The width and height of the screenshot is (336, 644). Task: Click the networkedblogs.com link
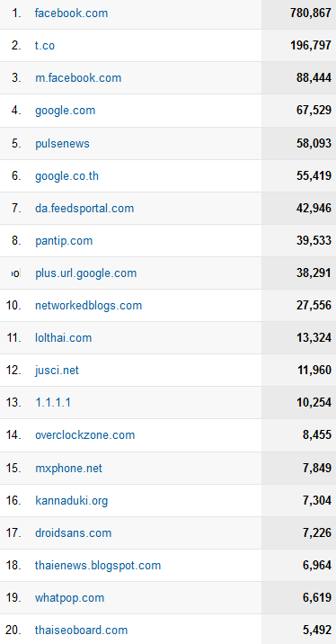[89, 306]
